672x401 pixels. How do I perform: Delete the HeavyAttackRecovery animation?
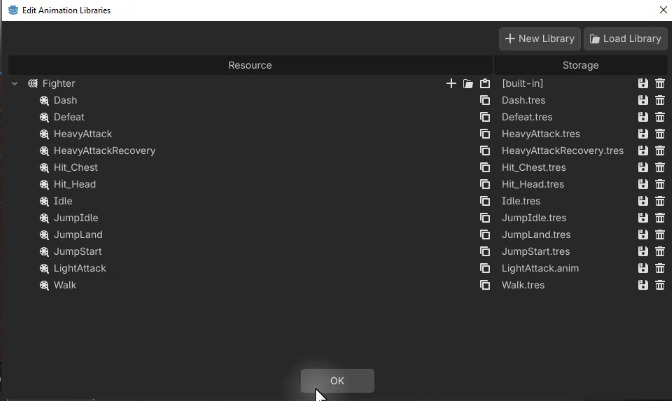pyautogui.click(x=660, y=151)
